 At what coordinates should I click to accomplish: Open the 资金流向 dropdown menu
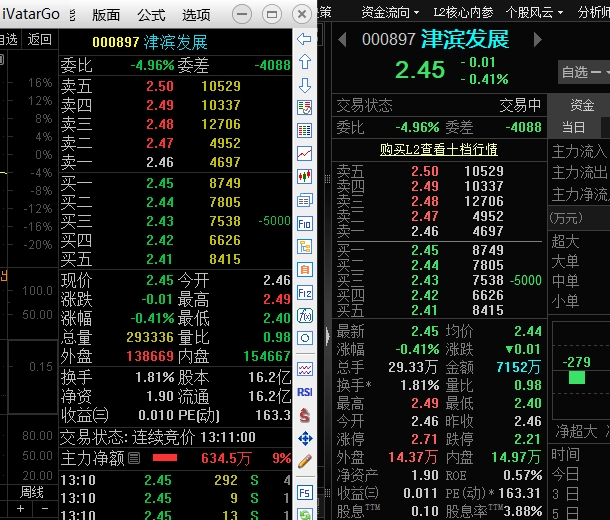pos(390,12)
